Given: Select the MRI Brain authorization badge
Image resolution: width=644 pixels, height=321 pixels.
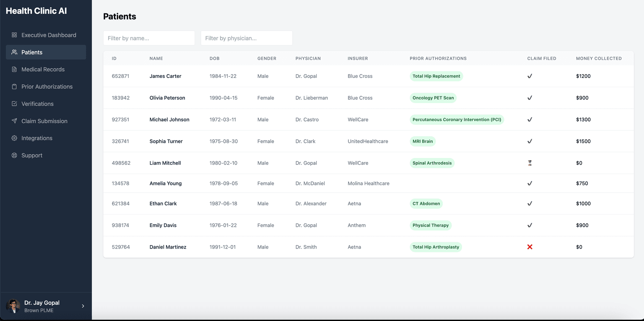Looking at the screenshot, I should click(423, 141).
